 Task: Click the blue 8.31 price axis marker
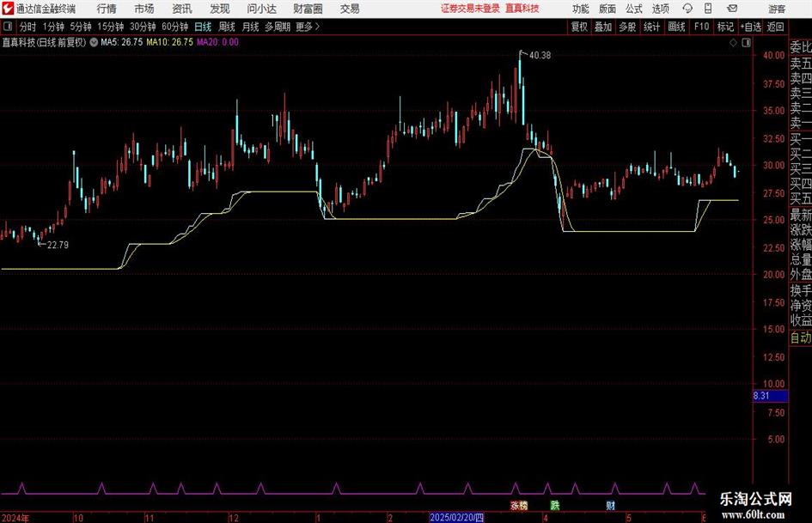tap(770, 396)
